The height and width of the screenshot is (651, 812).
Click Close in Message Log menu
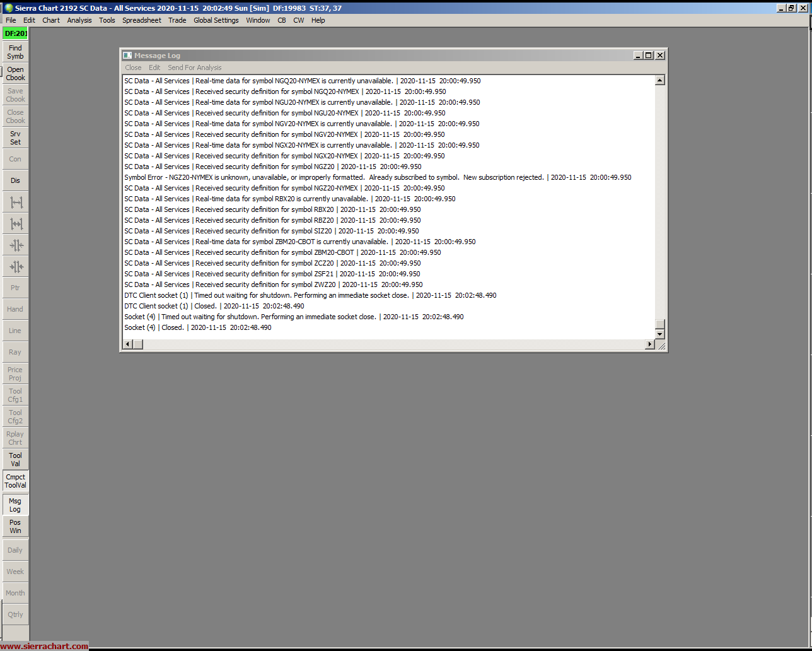pyautogui.click(x=133, y=67)
